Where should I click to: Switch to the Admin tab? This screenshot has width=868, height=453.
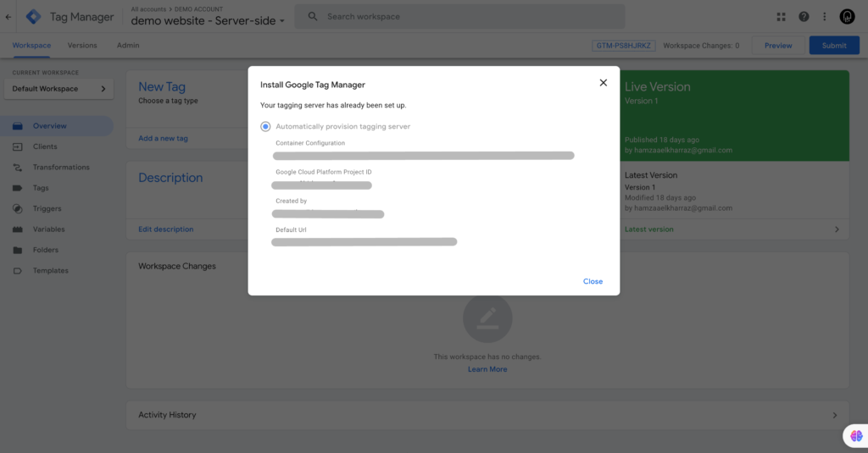pyautogui.click(x=128, y=46)
